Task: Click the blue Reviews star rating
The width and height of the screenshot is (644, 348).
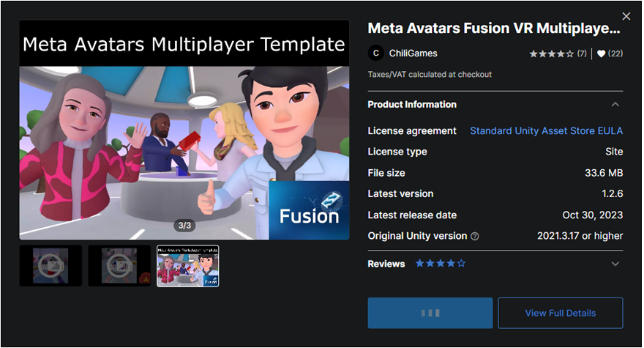Action: 441,263
